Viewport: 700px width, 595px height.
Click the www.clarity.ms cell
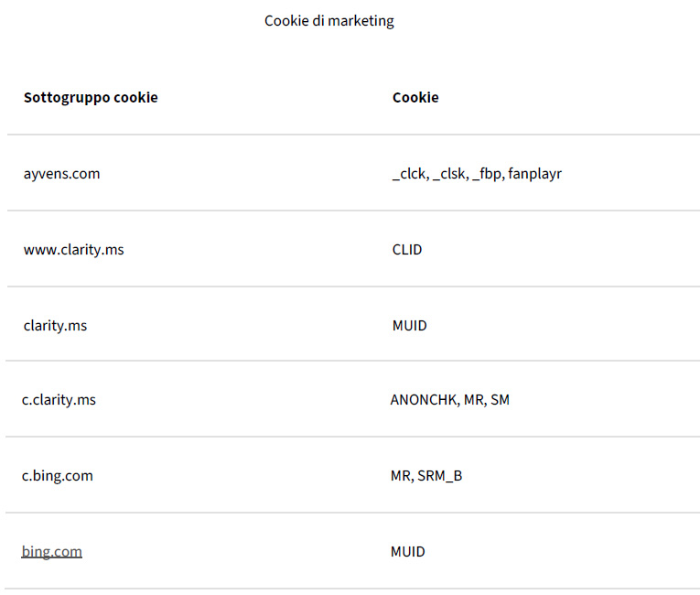[73, 249]
